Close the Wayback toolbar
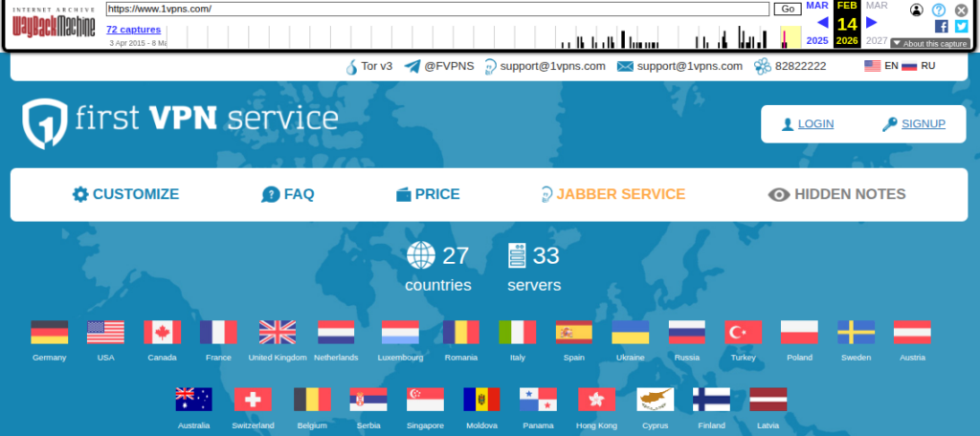 pyautogui.click(x=961, y=10)
